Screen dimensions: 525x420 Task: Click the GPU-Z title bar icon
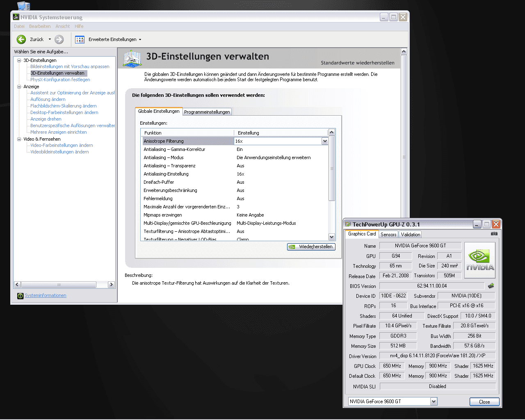[348, 224]
